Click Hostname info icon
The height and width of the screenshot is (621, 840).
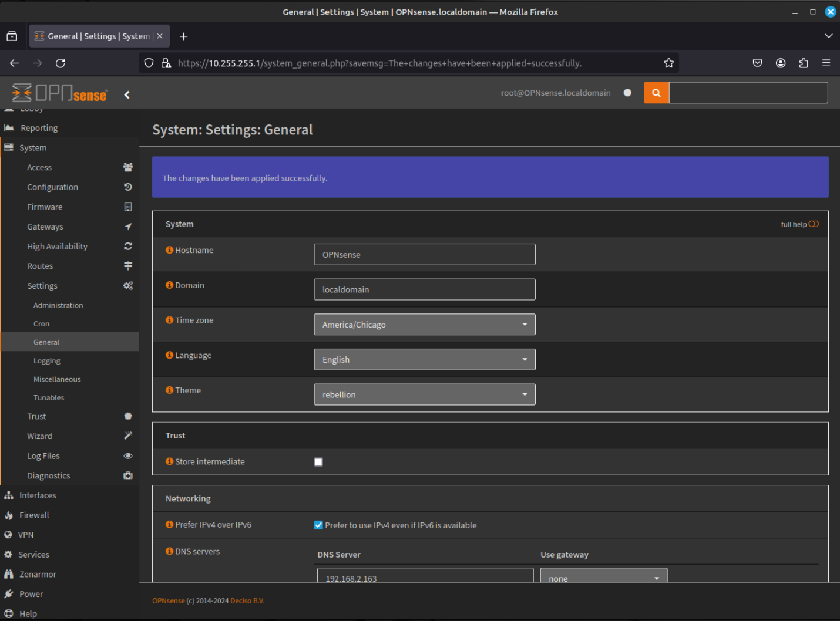(170, 250)
